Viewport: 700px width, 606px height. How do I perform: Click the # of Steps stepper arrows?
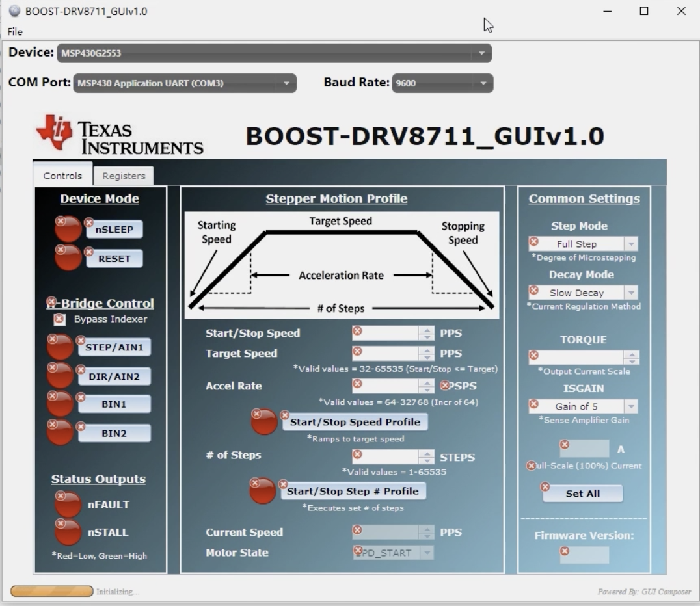point(427,456)
